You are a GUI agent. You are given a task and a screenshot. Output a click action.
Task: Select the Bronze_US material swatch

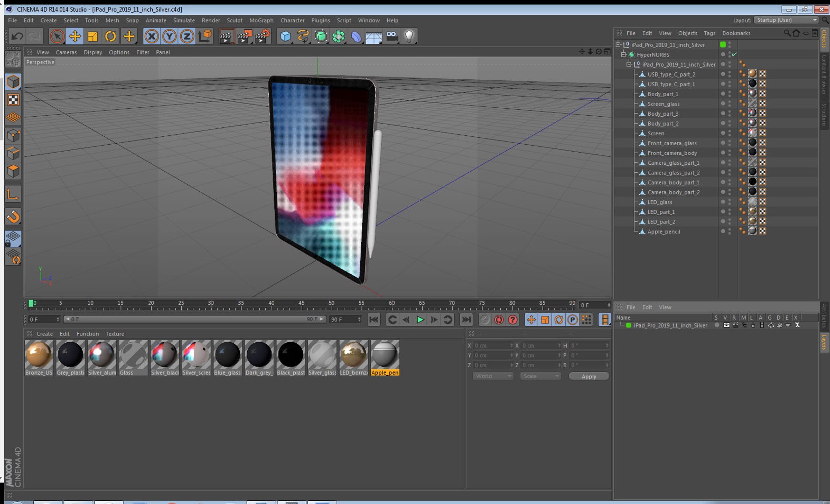(39, 358)
